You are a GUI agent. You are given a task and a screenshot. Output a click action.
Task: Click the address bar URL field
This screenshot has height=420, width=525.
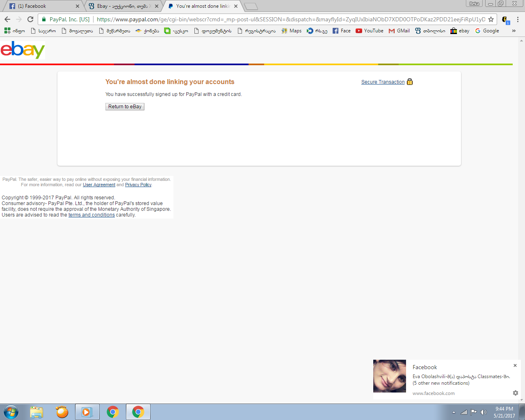coord(291,19)
